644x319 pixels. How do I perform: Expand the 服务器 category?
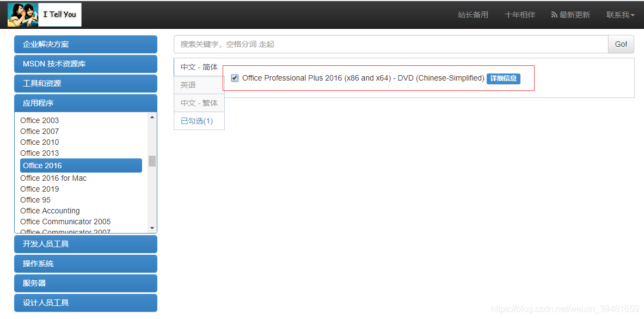[85, 283]
